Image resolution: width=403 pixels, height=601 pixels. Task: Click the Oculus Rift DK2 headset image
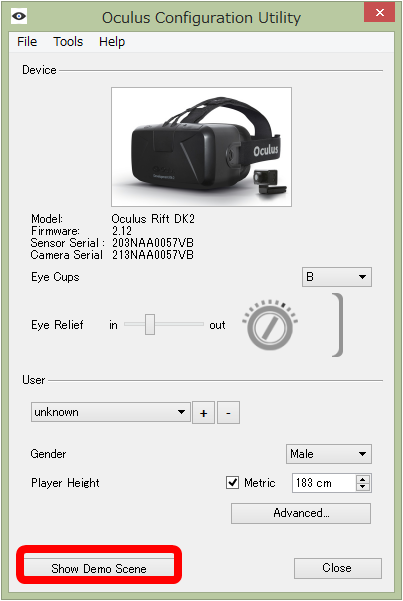[x=201, y=147]
